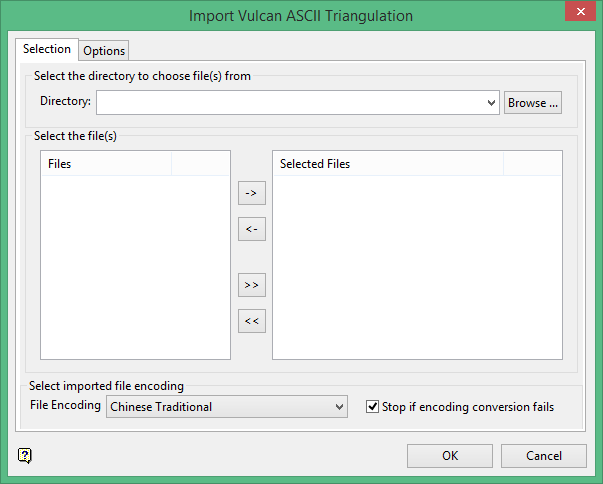Remove a file using the <- arrow button
Image resolution: width=603 pixels, height=484 pixels.
pyautogui.click(x=252, y=229)
